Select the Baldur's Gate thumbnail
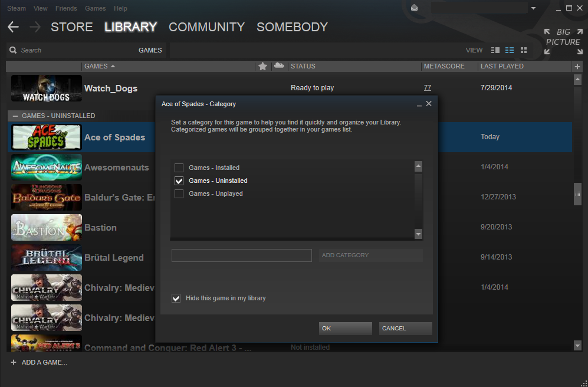Image resolution: width=588 pixels, height=387 pixels. point(47,197)
